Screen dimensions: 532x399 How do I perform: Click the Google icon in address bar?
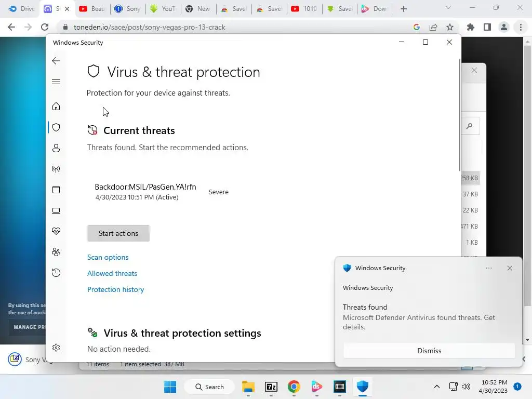(417, 27)
